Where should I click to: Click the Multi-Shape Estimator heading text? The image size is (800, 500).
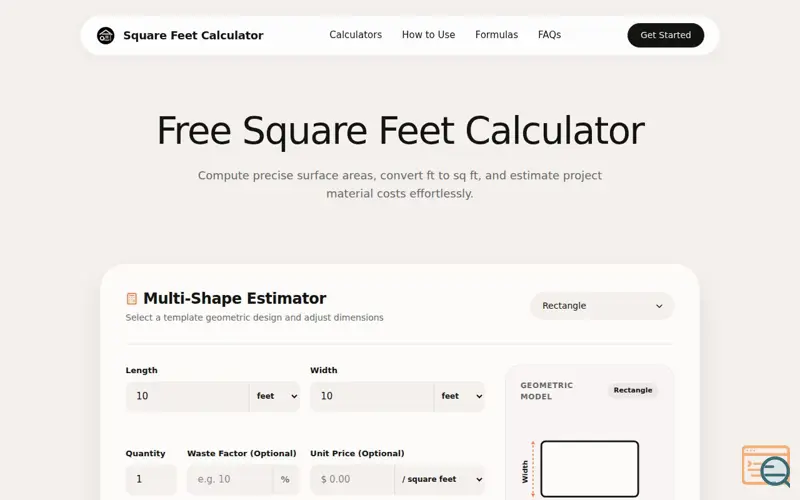[235, 298]
